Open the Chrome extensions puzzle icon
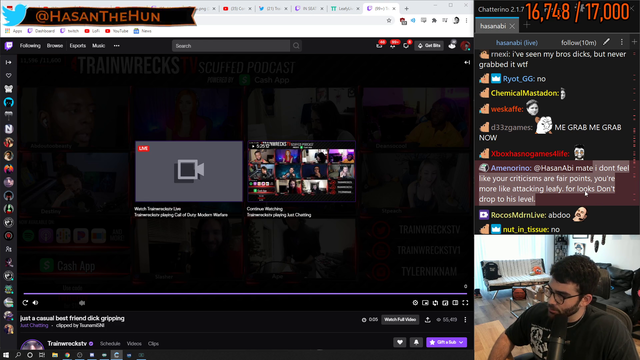Viewport: 640px width, 360px height. [x=434, y=20]
